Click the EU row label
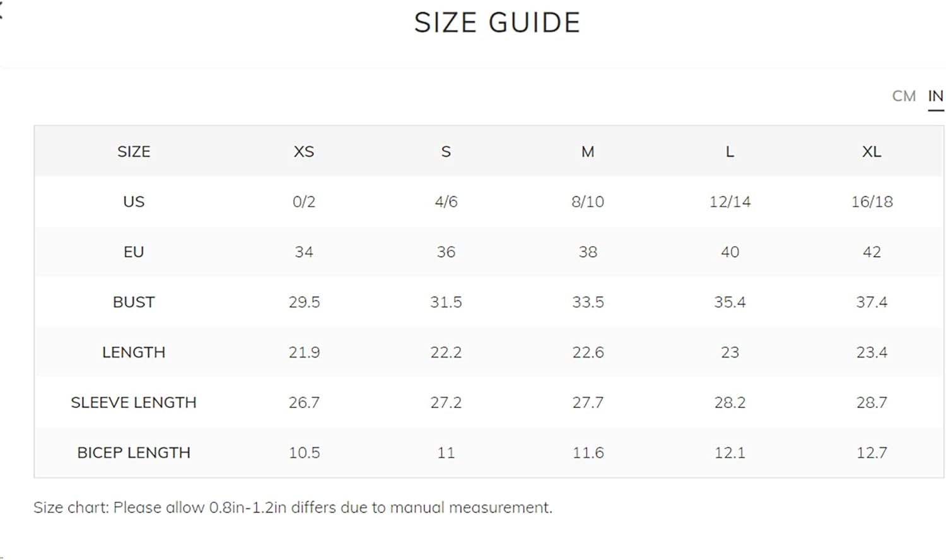This screenshot has height=560, width=946. [134, 252]
